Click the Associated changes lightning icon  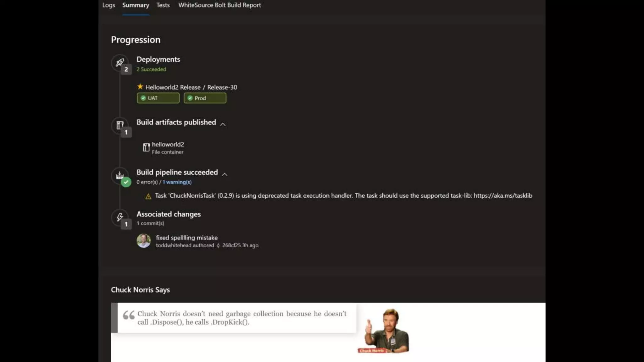click(x=120, y=217)
